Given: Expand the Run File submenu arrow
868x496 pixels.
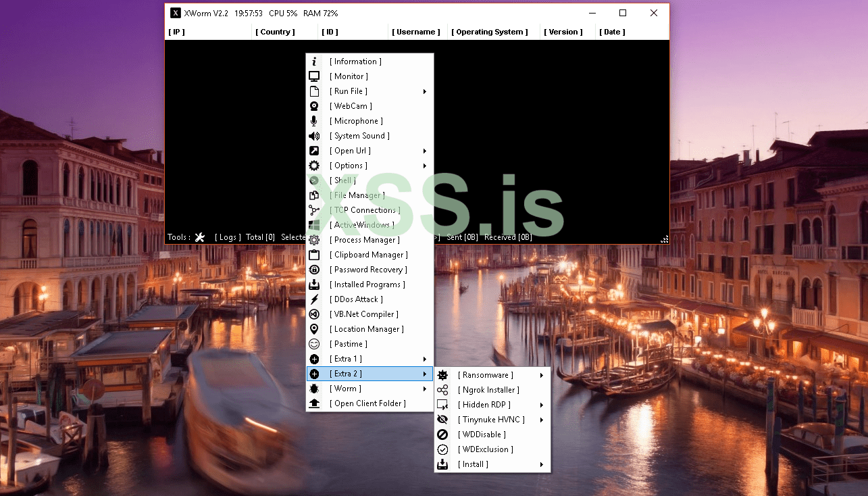Looking at the screenshot, I should coord(425,91).
